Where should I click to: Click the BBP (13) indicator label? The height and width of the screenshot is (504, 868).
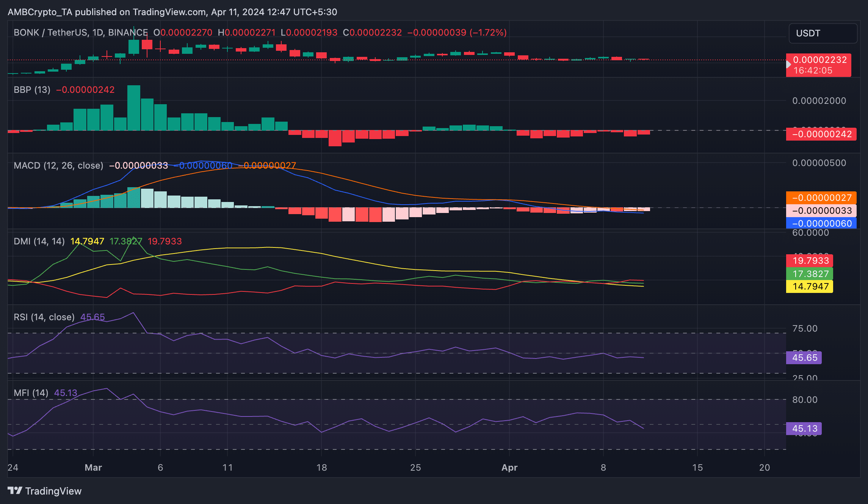pyautogui.click(x=32, y=90)
